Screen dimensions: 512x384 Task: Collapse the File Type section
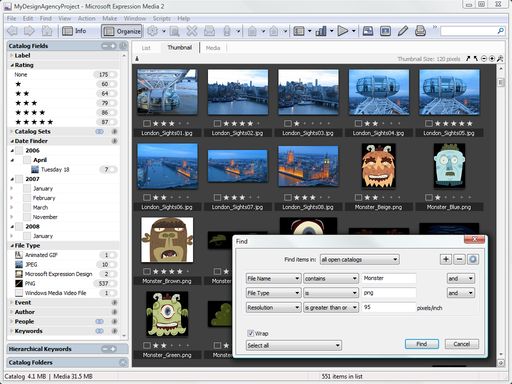coord(12,246)
